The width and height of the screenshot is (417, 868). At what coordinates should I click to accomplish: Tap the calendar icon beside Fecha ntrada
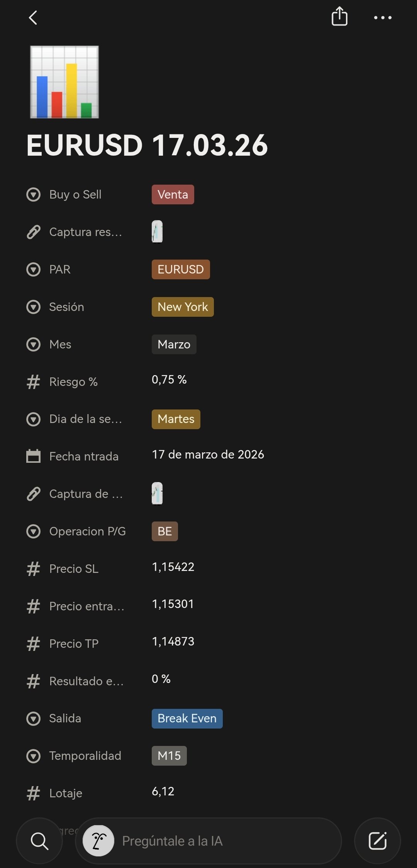33,456
